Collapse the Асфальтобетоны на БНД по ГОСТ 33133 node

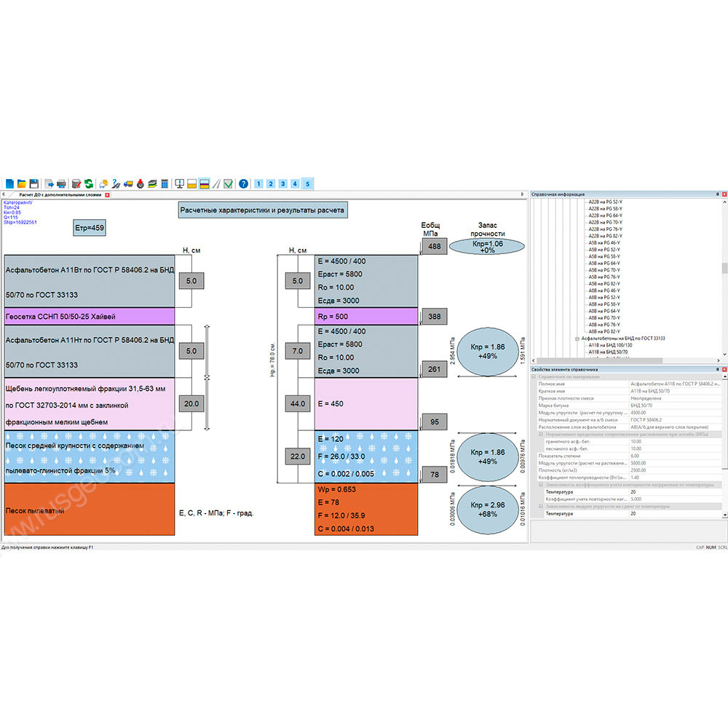(x=576, y=339)
